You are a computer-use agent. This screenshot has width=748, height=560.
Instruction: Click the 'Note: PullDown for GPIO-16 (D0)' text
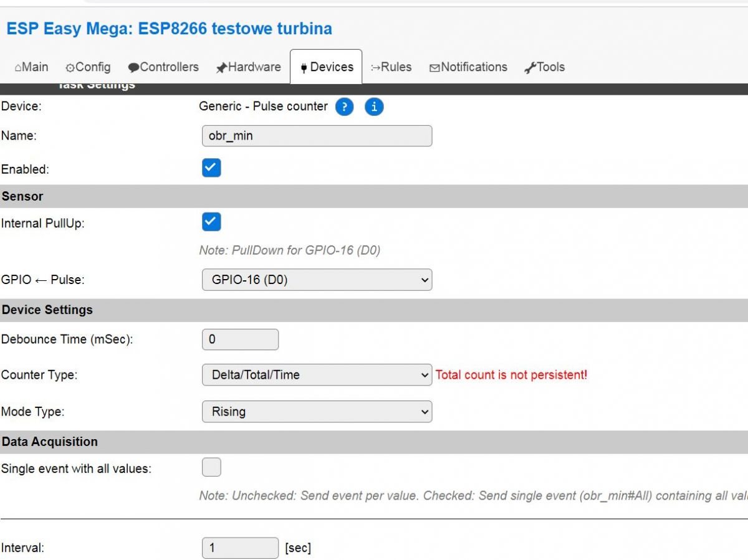coord(290,250)
